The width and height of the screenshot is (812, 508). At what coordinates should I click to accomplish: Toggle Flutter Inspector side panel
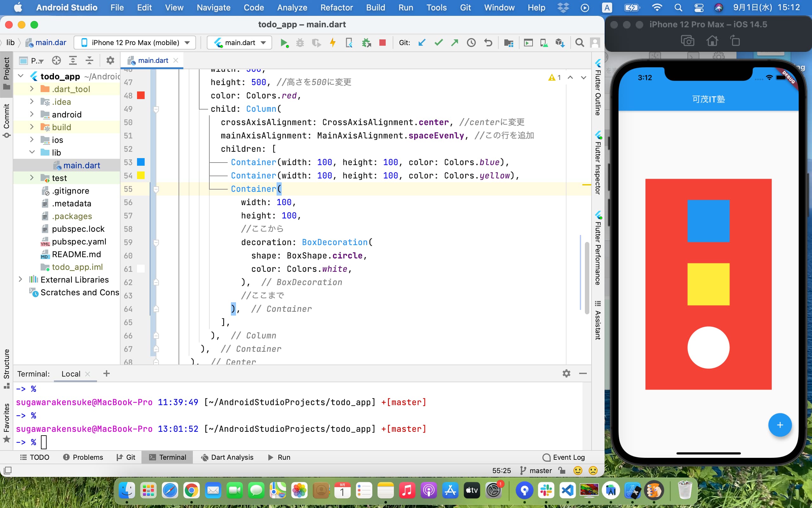598,163
